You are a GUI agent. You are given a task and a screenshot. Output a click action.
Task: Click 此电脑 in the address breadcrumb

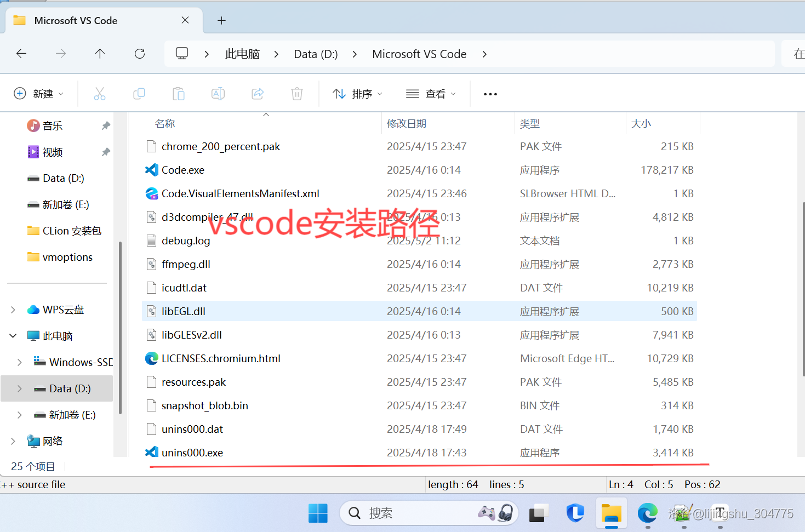[x=242, y=54]
